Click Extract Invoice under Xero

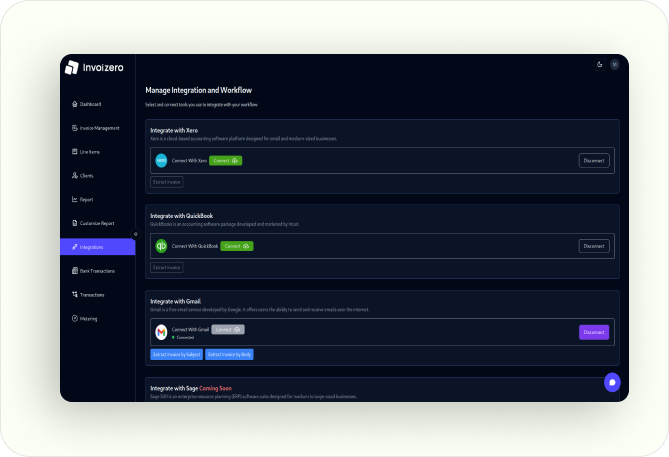point(167,182)
